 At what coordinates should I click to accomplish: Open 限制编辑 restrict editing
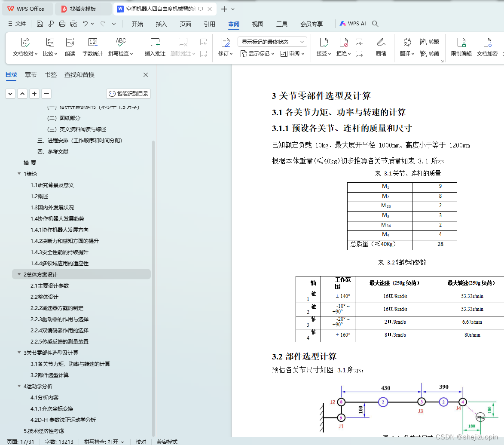461,47
